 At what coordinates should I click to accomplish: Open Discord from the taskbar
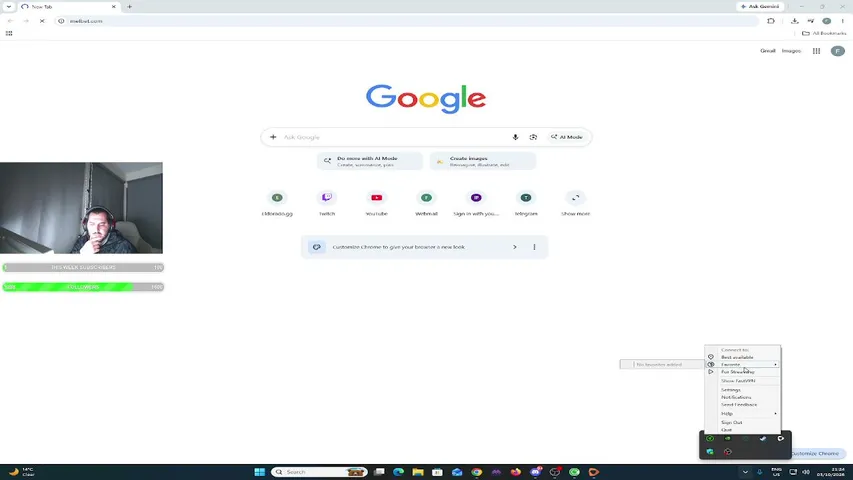tap(535, 472)
